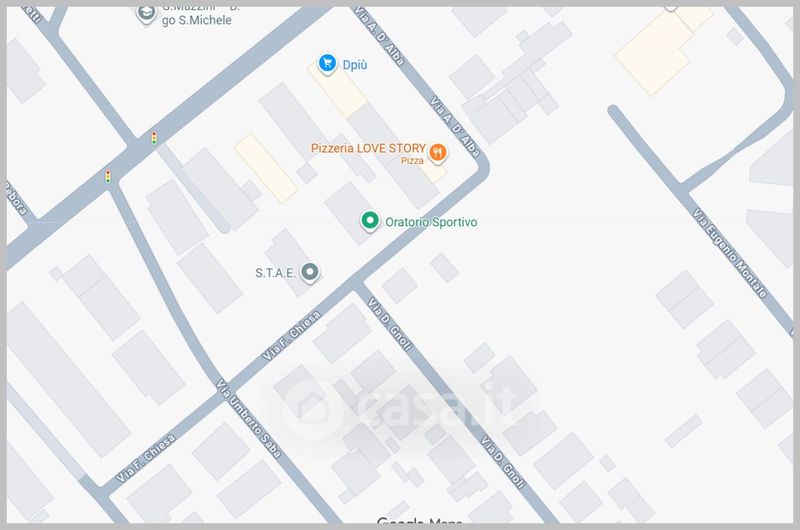This screenshot has width=800, height=530.
Task: Click the Pizzeria LOVE STORY text label
Action: [368, 148]
